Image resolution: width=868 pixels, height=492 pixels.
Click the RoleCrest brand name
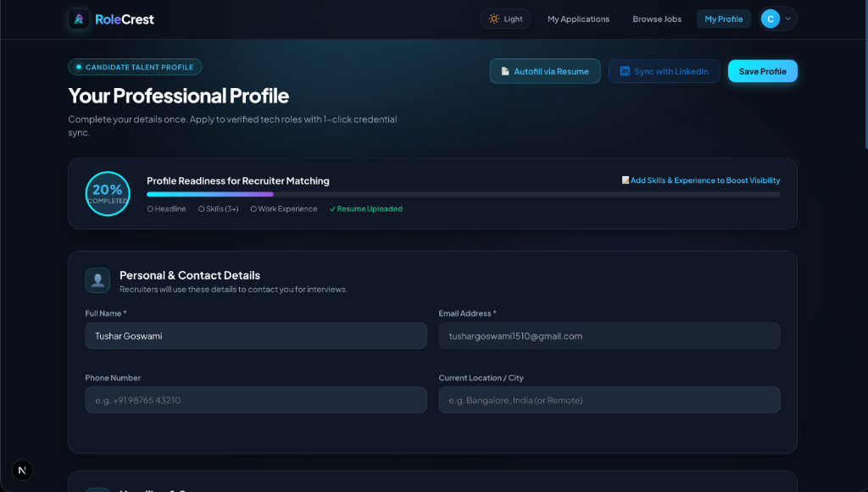click(x=125, y=19)
